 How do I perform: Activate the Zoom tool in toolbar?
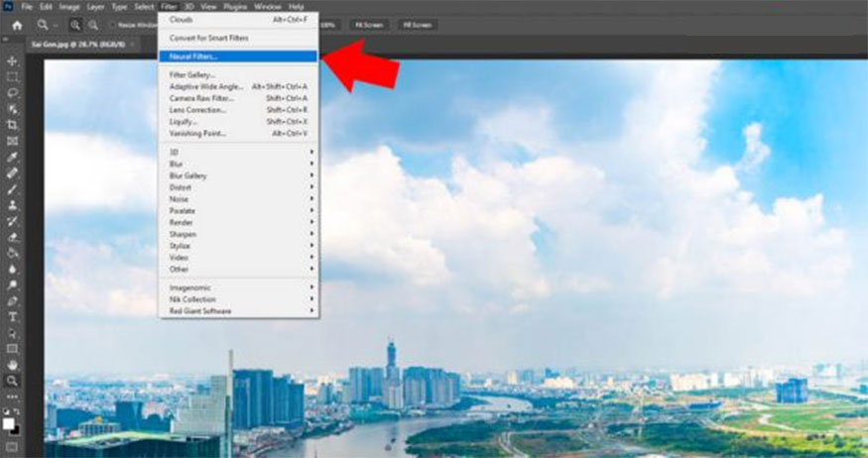click(13, 380)
